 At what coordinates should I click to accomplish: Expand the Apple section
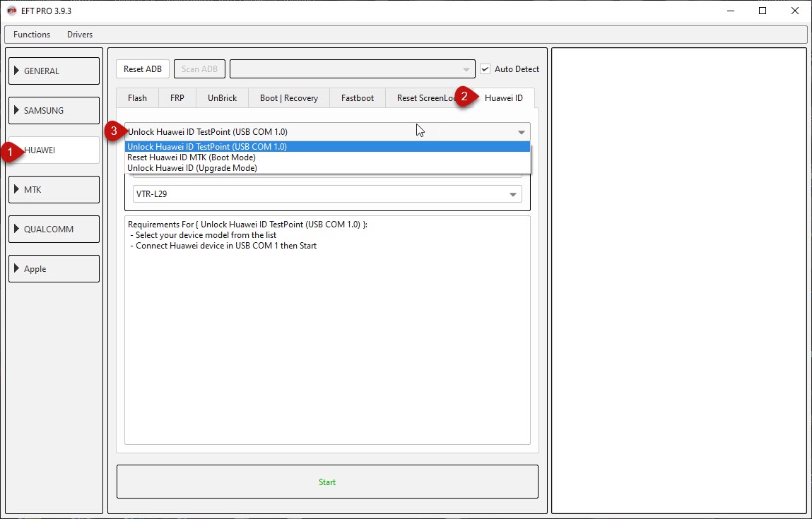54,268
